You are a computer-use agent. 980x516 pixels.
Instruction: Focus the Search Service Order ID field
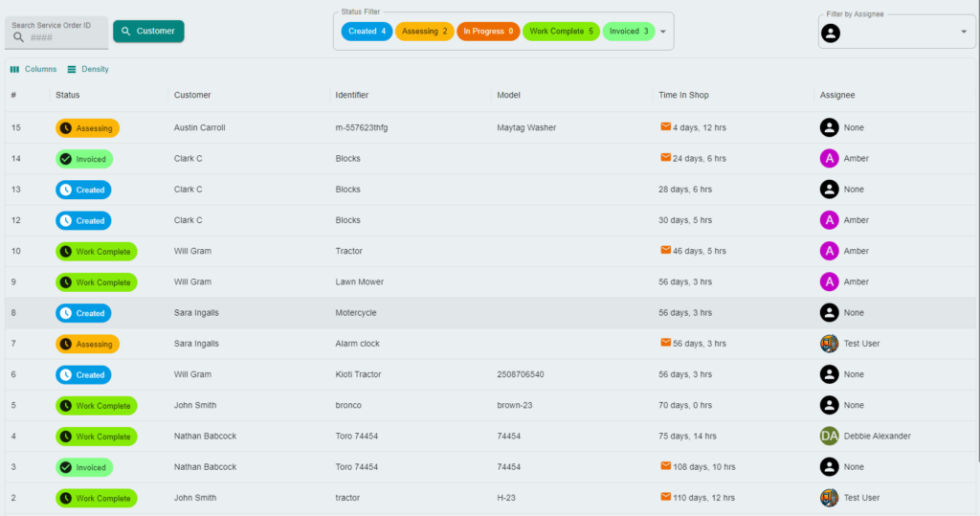[x=56, y=33]
